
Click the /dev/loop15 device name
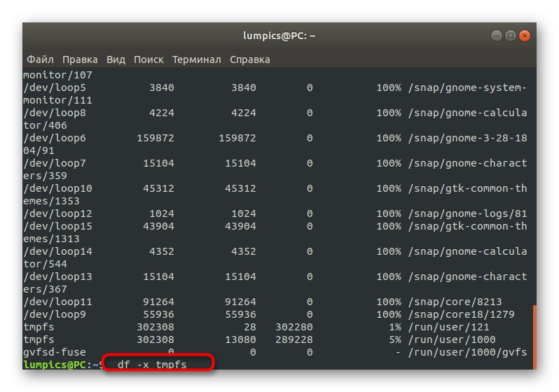click(x=57, y=226)
